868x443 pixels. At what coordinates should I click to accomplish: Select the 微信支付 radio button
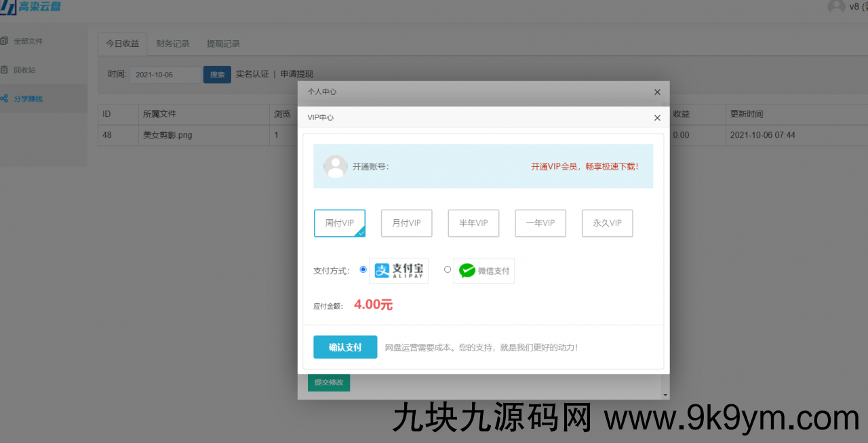tap(448, 269)
